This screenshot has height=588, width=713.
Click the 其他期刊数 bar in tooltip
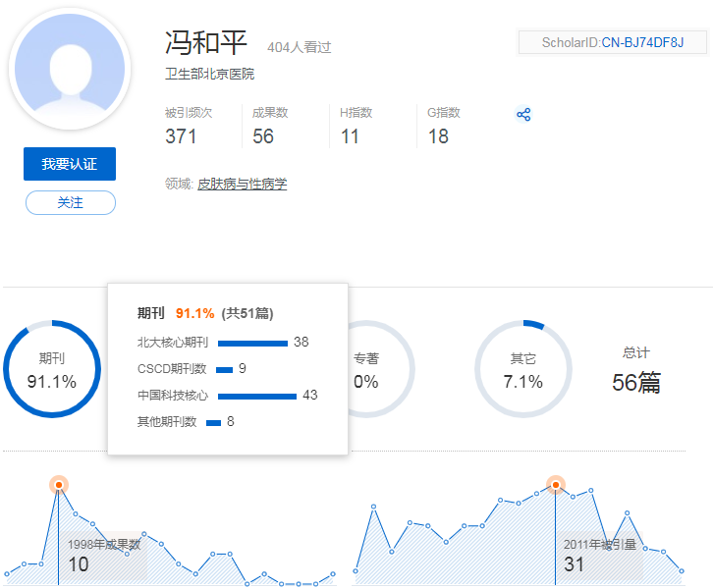click(213, 422)
